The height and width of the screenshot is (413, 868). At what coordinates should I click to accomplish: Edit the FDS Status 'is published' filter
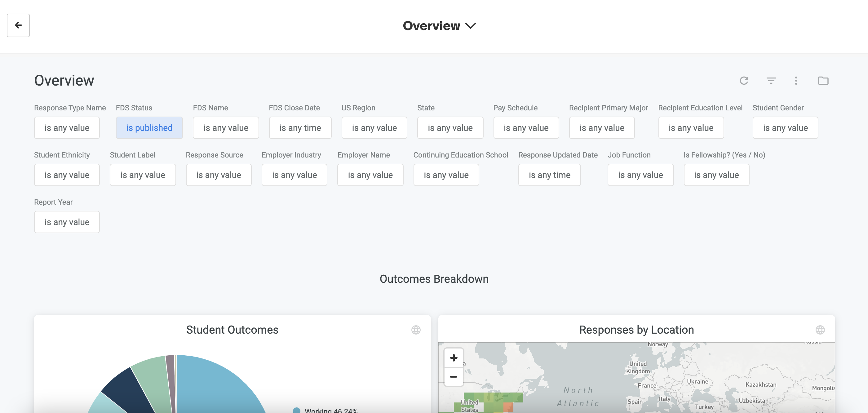point(149,128)
